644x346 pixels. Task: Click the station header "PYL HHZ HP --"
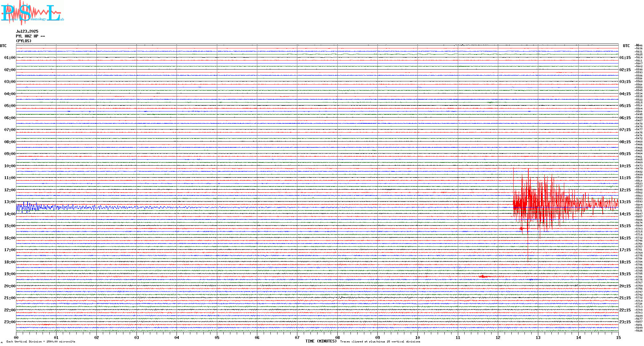coord(30,36)
